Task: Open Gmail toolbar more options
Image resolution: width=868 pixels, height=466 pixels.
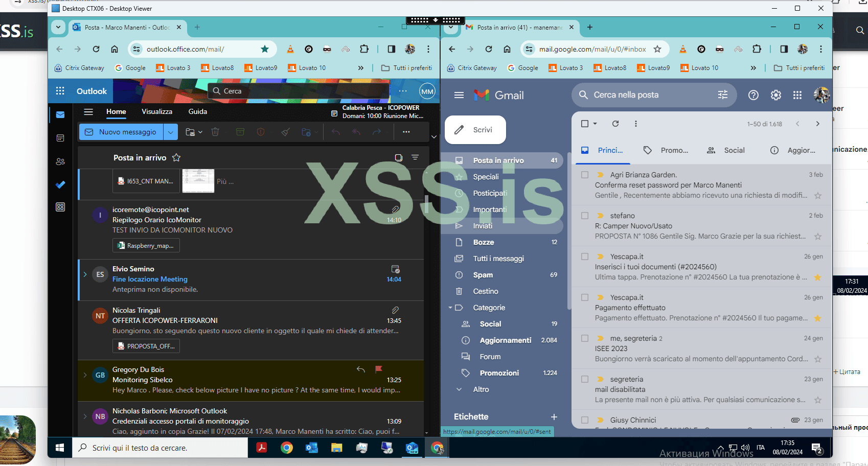Action: 636,124
